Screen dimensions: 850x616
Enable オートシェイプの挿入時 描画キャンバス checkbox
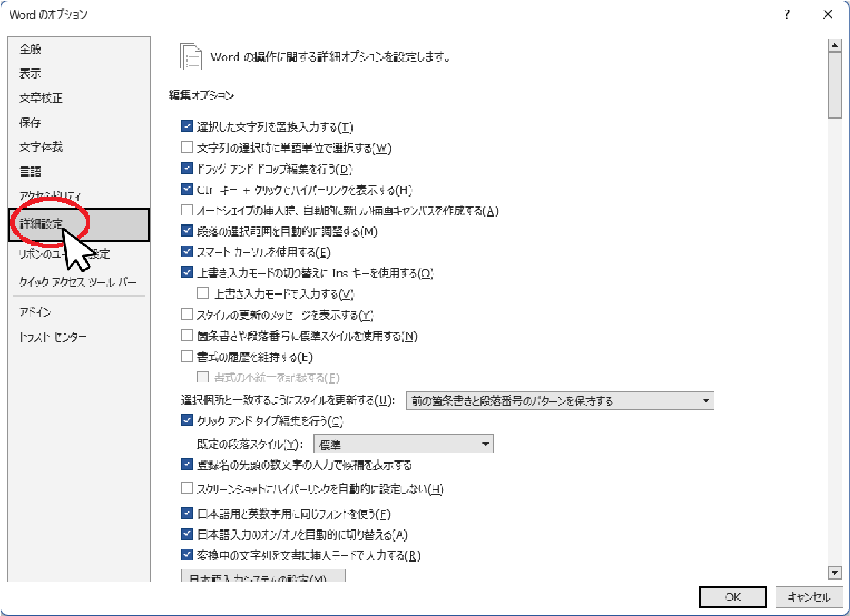point(187,210)
